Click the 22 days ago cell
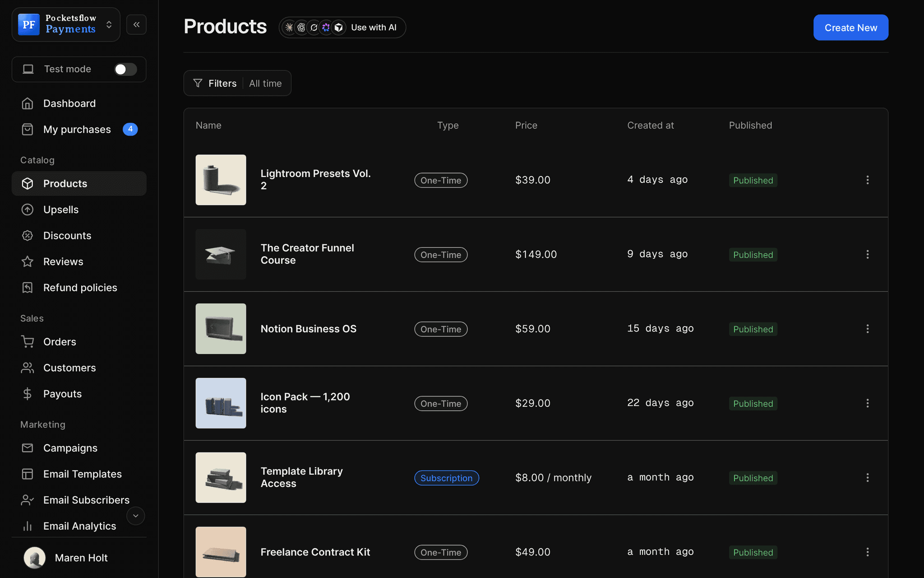Screen dimensions: 924x578 point(660,403)
